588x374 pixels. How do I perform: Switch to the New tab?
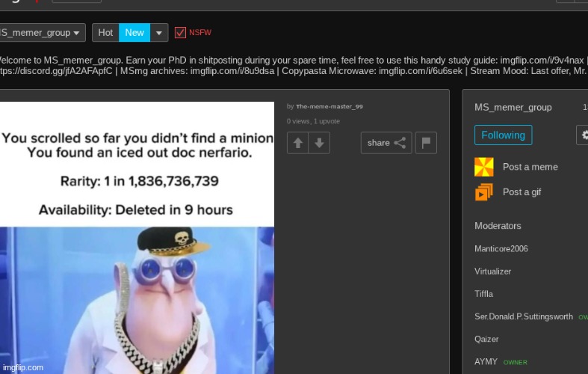tap(134, 33)
